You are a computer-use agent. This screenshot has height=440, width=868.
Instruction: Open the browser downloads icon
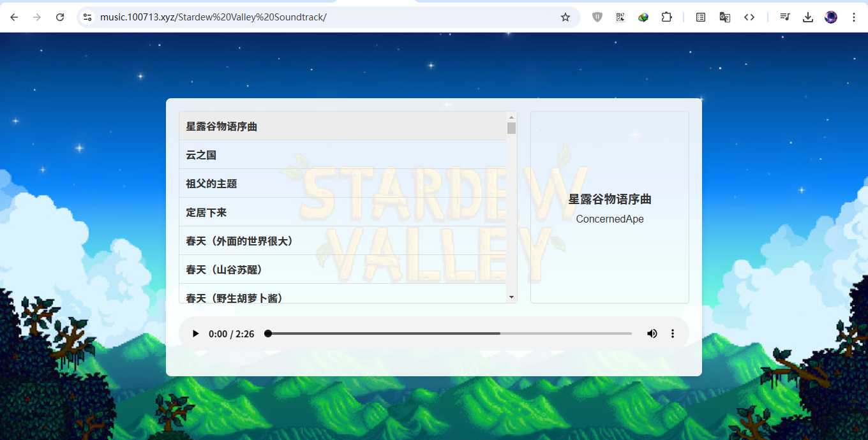click(x=808, y=17)
